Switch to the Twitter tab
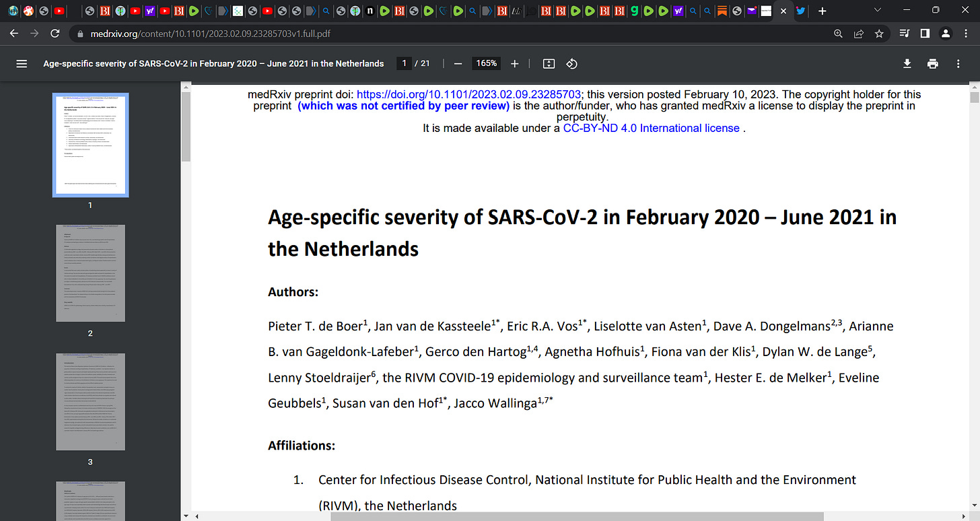Screen dimensions: 980x521 800,11
